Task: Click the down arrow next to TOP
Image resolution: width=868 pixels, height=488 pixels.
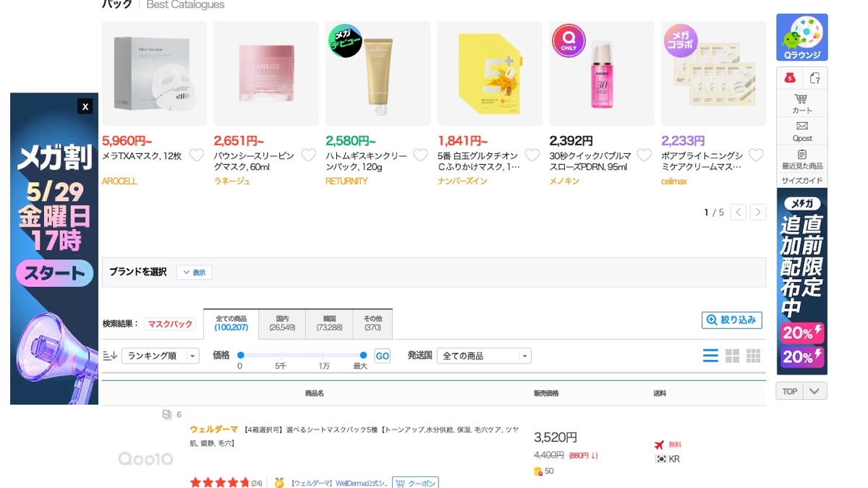Action: pos(815,391)
